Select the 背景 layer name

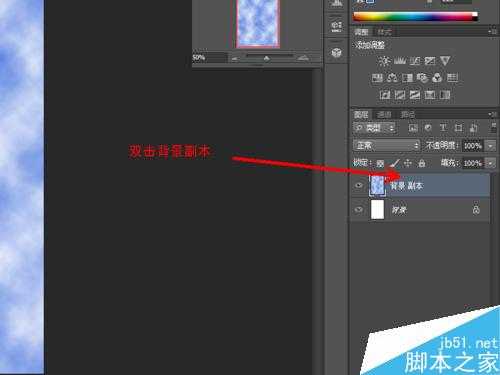point(399,210)
